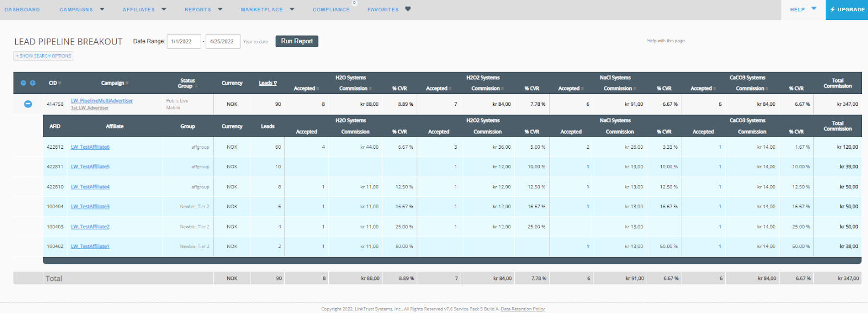The height and width of the screenshot is (313, 868).
Task: Open LW_TestAffiliate6 link
Action: click(x=90, y=147)
